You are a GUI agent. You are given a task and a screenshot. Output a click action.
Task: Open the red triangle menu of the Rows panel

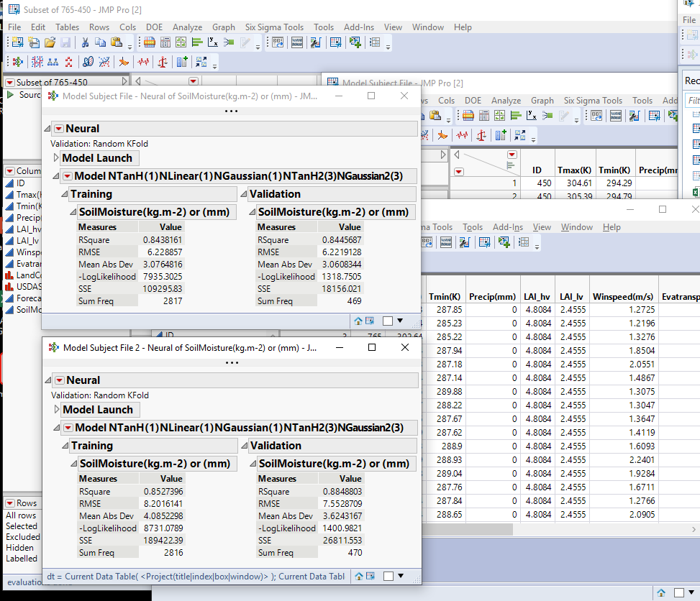click(x=10, y=503)
